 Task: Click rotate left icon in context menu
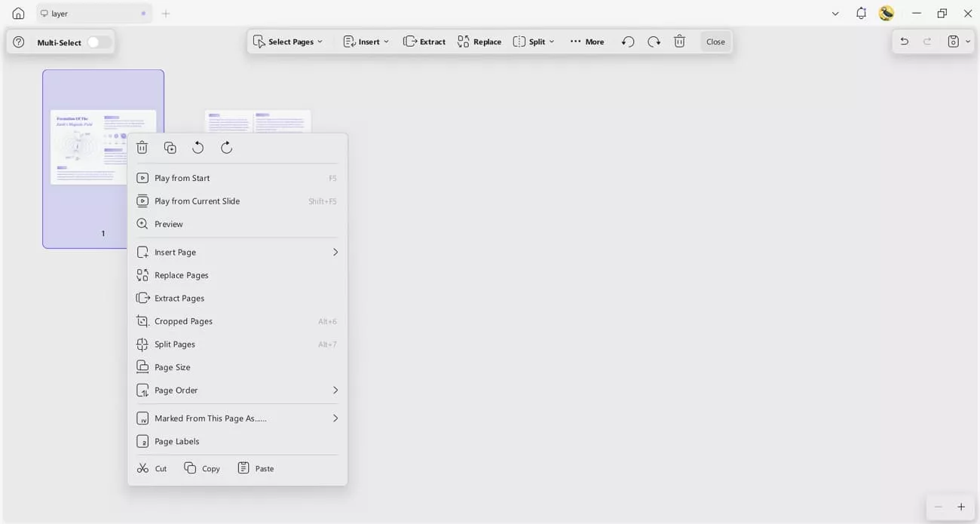coord(198,148)
